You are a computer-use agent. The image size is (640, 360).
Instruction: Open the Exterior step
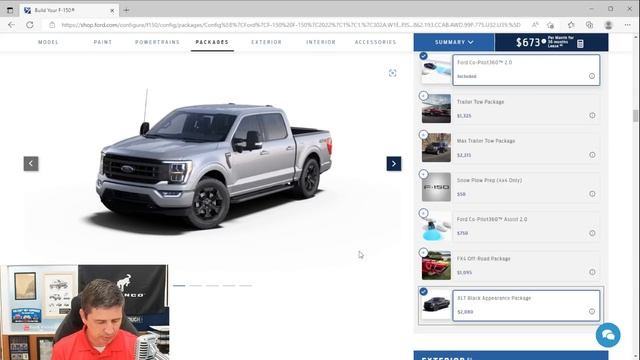(x=266, y=42)
